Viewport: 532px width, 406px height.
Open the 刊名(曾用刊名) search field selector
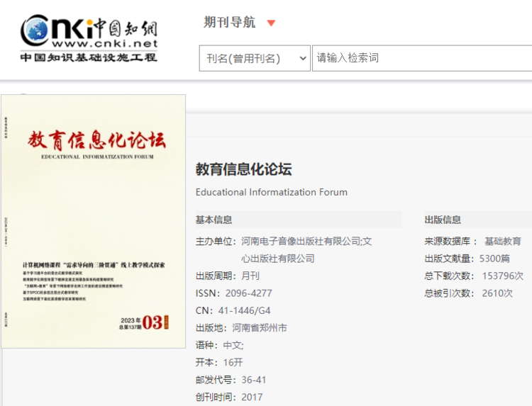(x=255, y=58)
